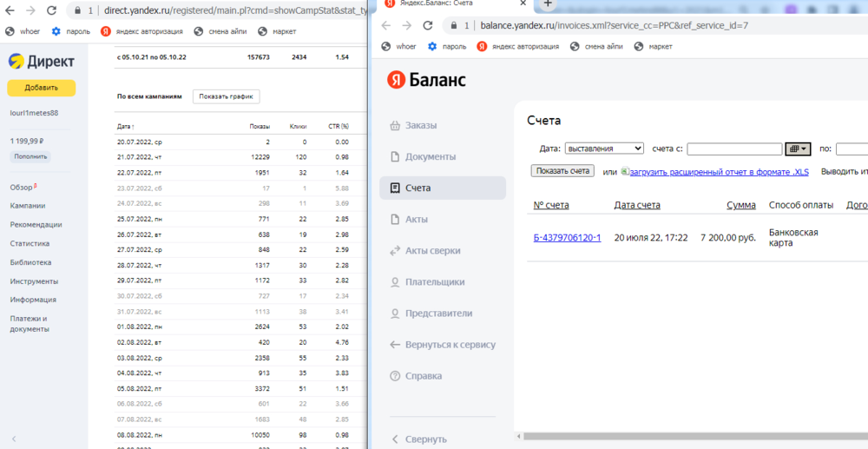The image size is (868, 449).
Task: Open Библиотека in Direct sidebar
Action: click(x=31, y=262)
